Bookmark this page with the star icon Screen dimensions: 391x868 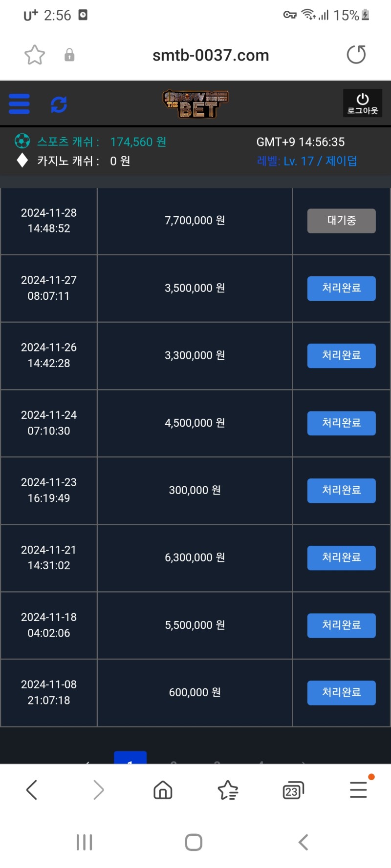click(x=35, y=55)
